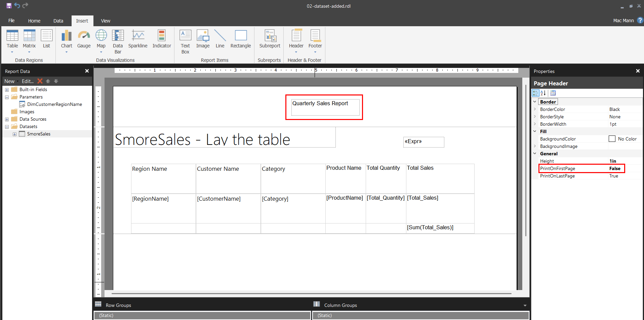Insert a Subreport
Screen dimensions: 644x320
point(270,39)
